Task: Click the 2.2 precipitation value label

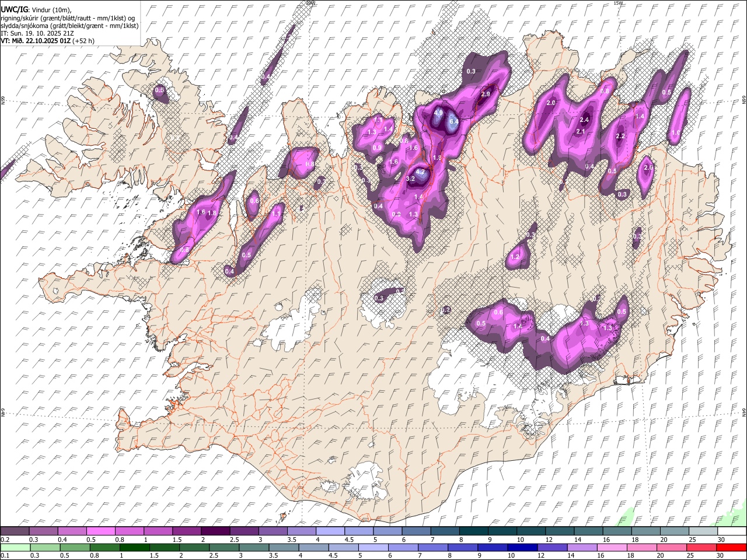Action: pyautogui.click(x=620, y=136)
